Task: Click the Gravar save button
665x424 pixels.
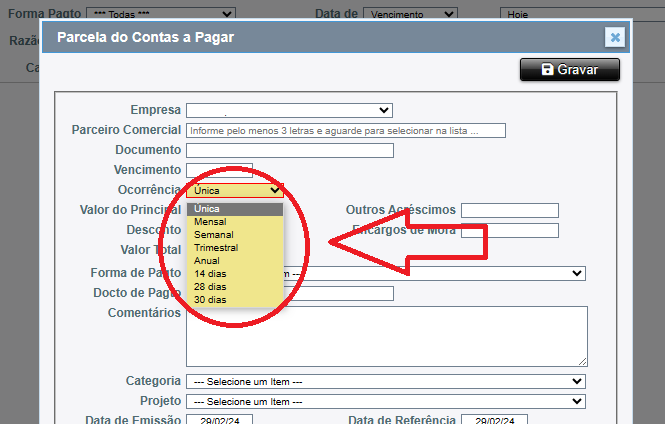Action: point(569,70)
